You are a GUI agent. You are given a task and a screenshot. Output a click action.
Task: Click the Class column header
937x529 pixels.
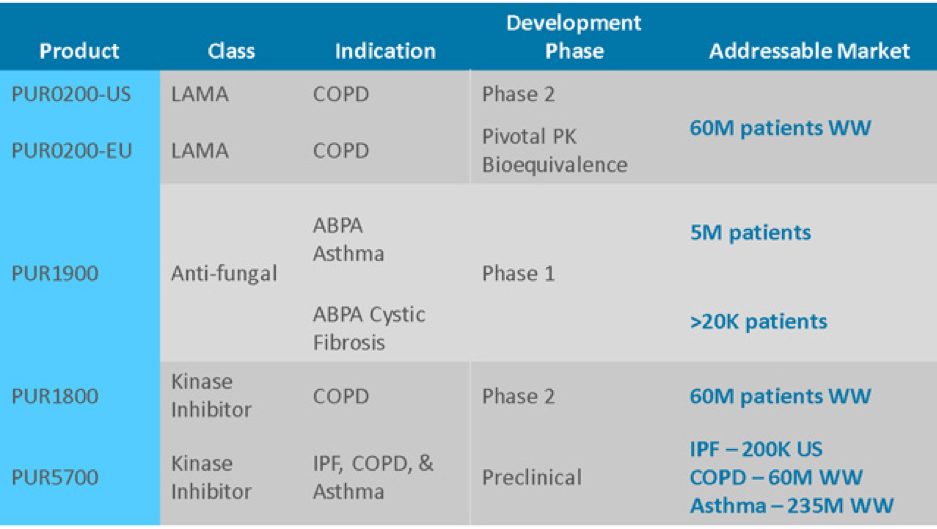[231, 51]
